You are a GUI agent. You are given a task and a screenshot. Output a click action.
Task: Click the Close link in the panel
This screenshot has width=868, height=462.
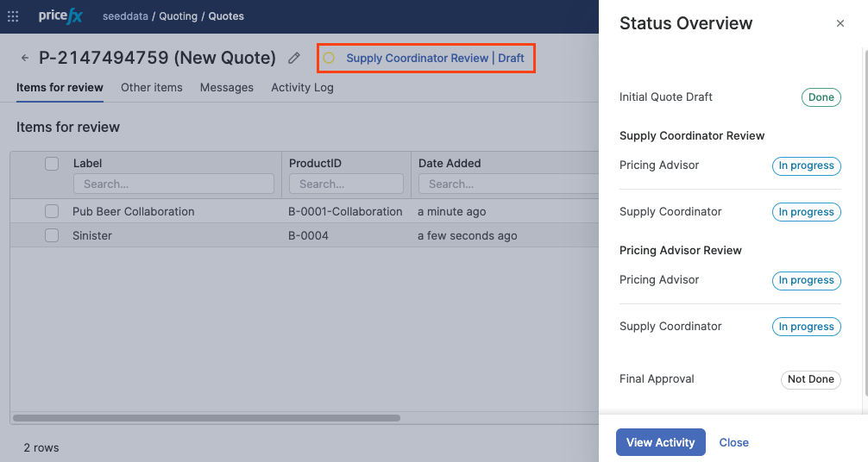click(x=733, y=442)
